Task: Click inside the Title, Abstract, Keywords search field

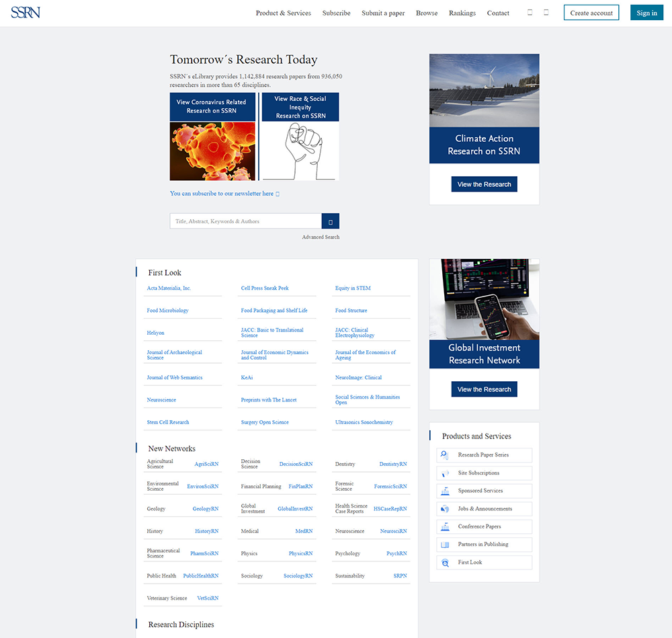Action: (x=245, y=221)
